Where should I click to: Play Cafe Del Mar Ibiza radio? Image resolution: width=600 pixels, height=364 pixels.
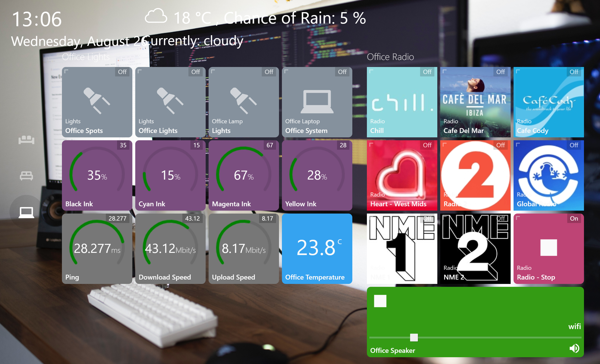point(475,102)
